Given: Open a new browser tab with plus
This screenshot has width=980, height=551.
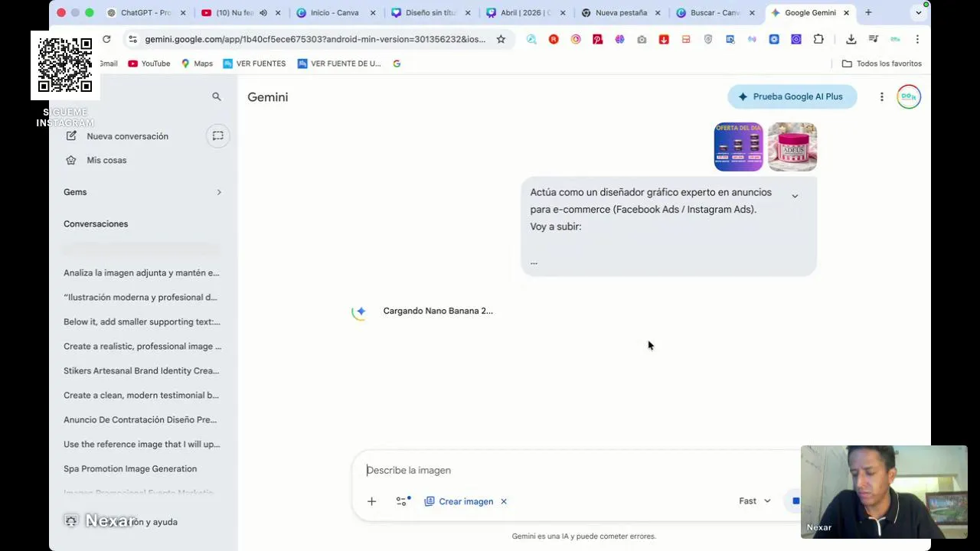Looking at the screenshot, I should pos(868,12).
